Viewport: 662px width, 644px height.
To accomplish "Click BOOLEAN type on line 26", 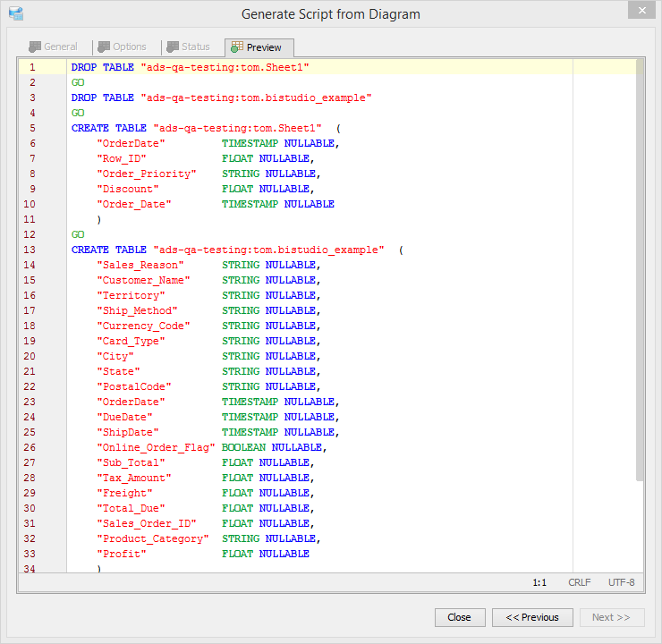I will 243,447.
